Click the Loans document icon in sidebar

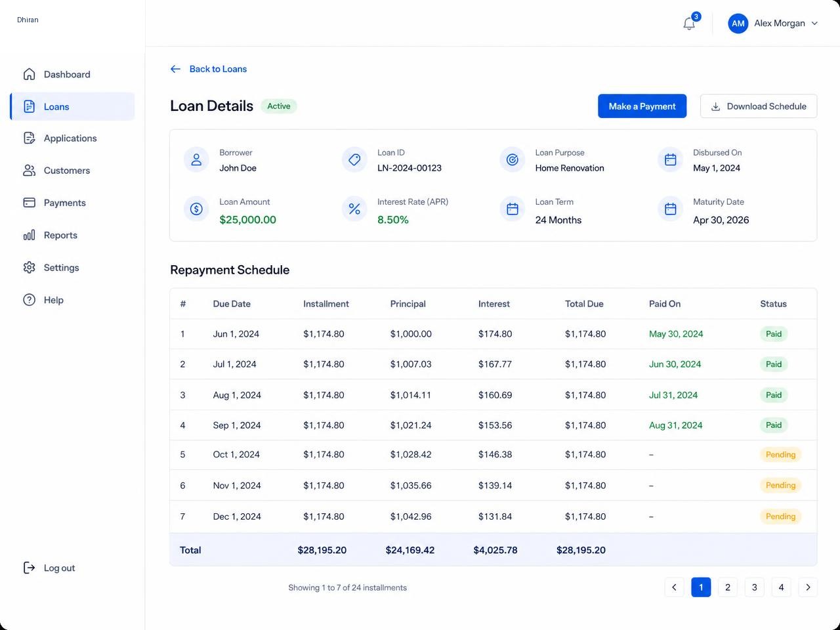[x=29, y=106]
